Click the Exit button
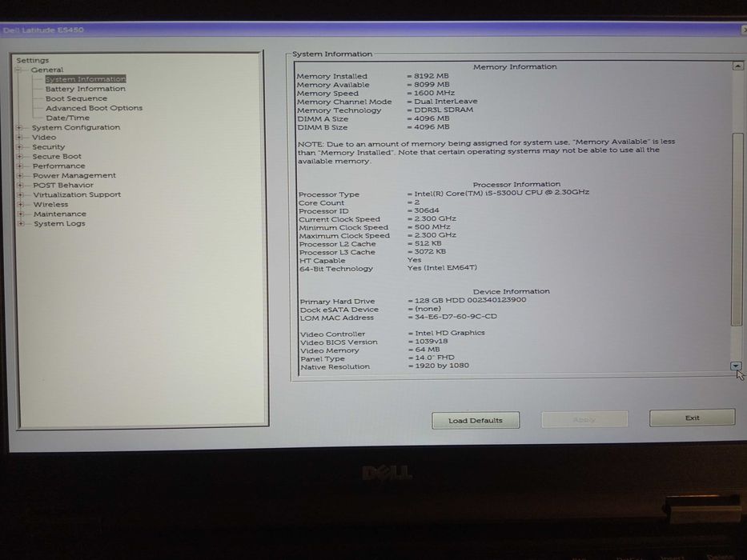 coord(693,418)
